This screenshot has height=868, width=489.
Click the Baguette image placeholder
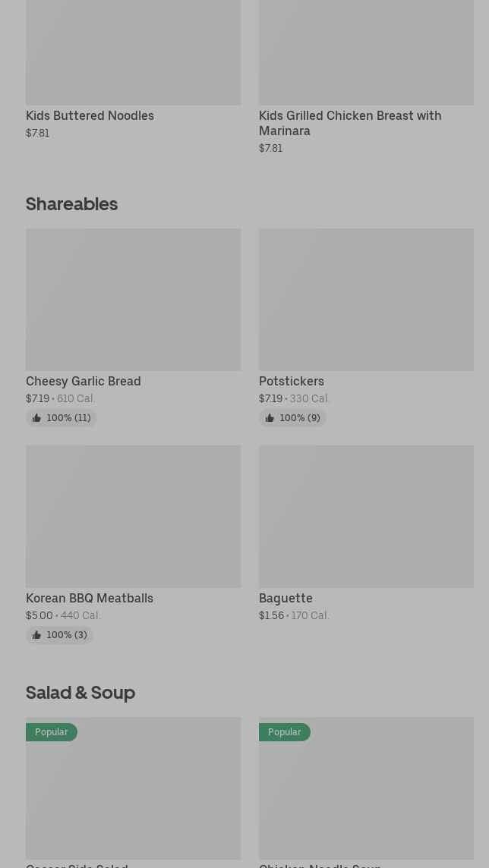[366, 516]
